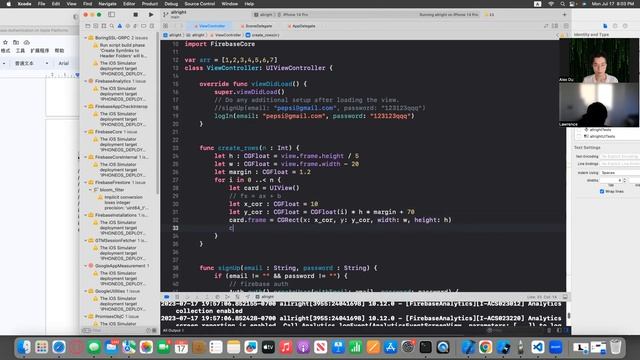Viewport: 640px width, 360px height.
Task: Open the File menu
Action: pos(42,4)
